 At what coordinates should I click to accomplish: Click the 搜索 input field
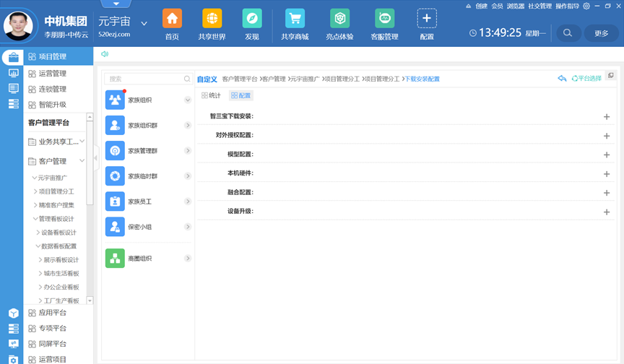[144, 79]
